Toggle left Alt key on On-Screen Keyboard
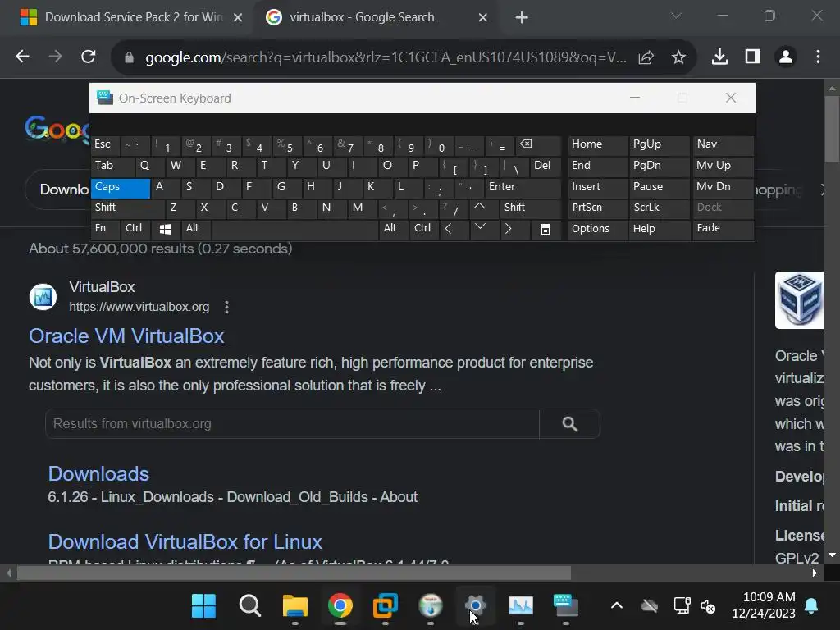 click(x=195, y=228)
